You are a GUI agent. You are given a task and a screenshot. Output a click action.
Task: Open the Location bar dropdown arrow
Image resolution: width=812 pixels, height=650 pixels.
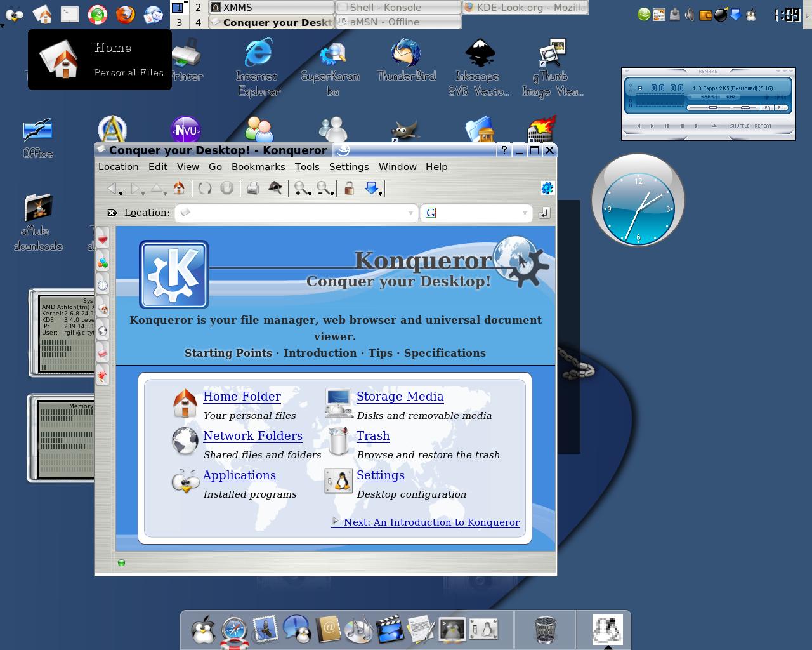tap(410, 213)
